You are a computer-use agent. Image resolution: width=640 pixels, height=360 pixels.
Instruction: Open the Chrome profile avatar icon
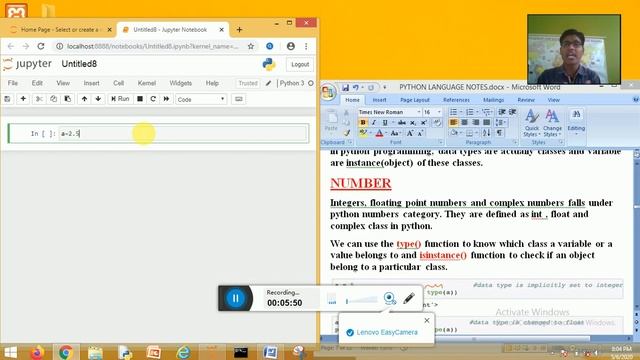click(291, 46)
